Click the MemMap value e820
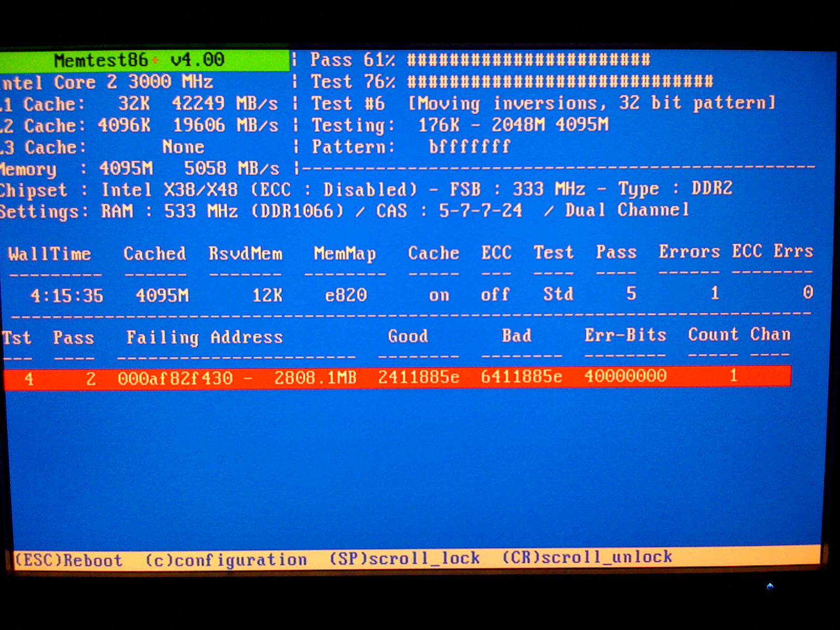This screenshot has height=630, width=840. click(346, 295)
